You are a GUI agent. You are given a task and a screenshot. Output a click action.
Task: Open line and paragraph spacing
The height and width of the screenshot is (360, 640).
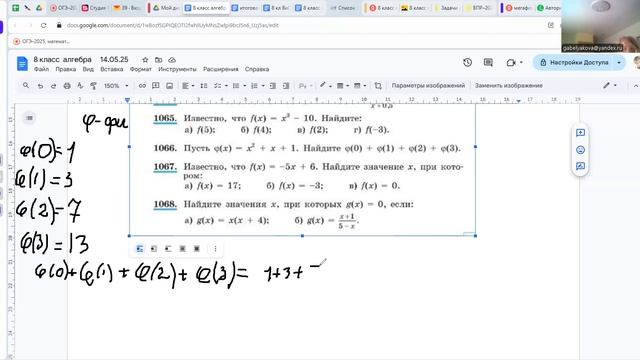[204, 86]
